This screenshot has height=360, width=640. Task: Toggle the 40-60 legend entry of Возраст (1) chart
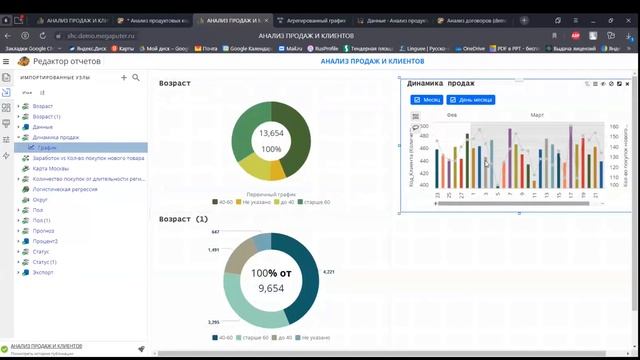pyautogui.click(x=222, y=338)
